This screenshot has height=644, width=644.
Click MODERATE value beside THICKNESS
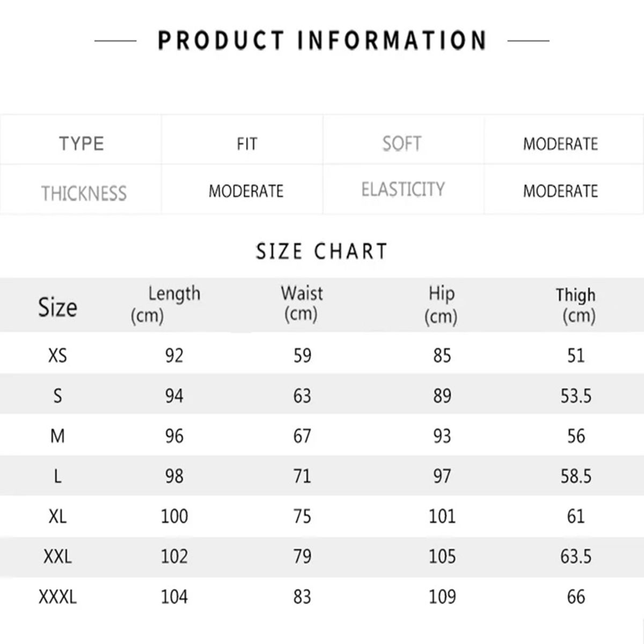pyautogui.click(x=246, y=191)
